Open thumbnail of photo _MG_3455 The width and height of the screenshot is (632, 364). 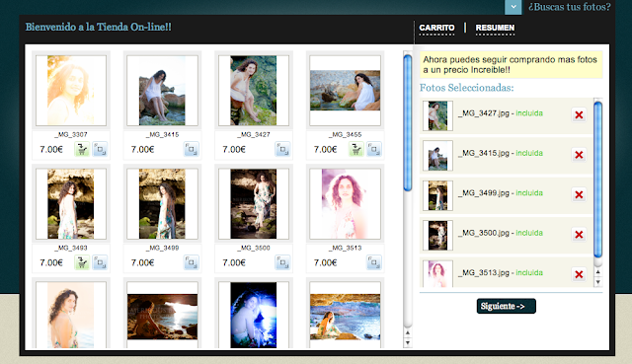pos(345,91)
